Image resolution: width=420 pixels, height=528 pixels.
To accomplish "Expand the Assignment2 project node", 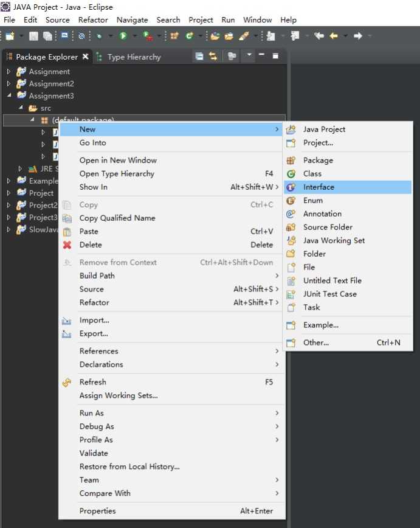I will pyautogui.click(x=9, y=83).
